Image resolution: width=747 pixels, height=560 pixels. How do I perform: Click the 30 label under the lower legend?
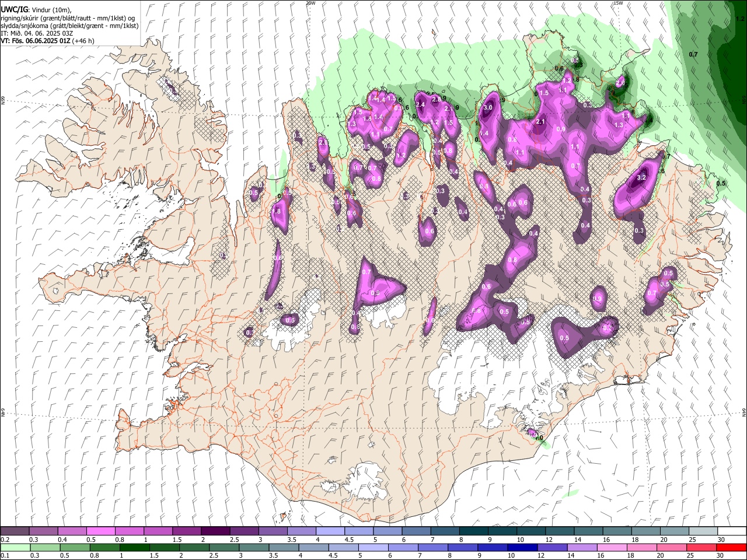pos(719,555)
